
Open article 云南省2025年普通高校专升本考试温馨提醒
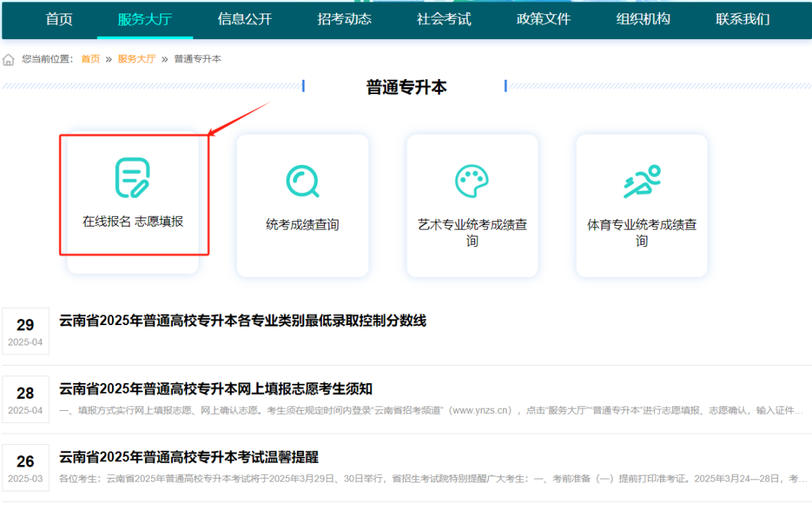click(189, 457)
